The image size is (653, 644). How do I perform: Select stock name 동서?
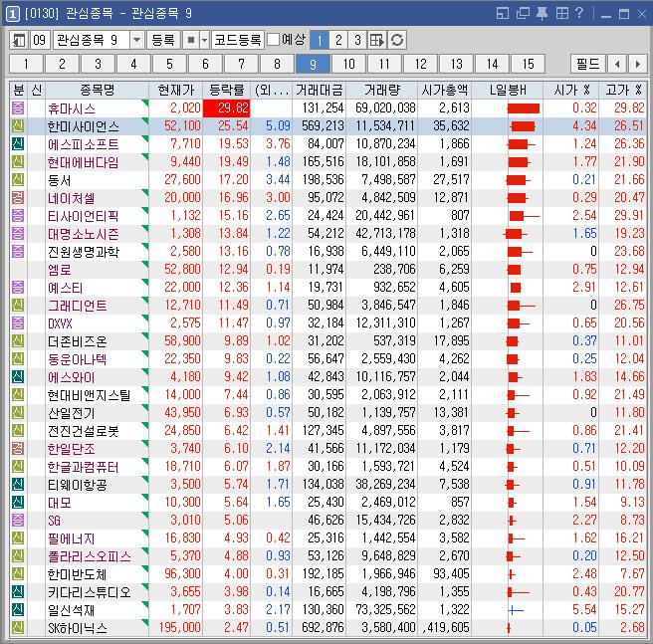tap(59, 180)
